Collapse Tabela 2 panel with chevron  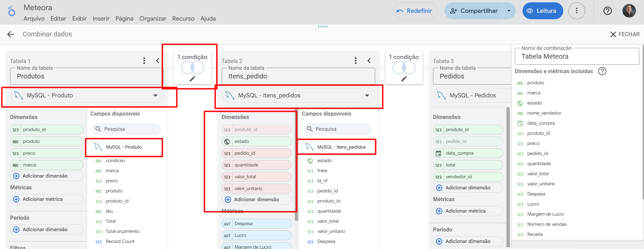(369, 61)
